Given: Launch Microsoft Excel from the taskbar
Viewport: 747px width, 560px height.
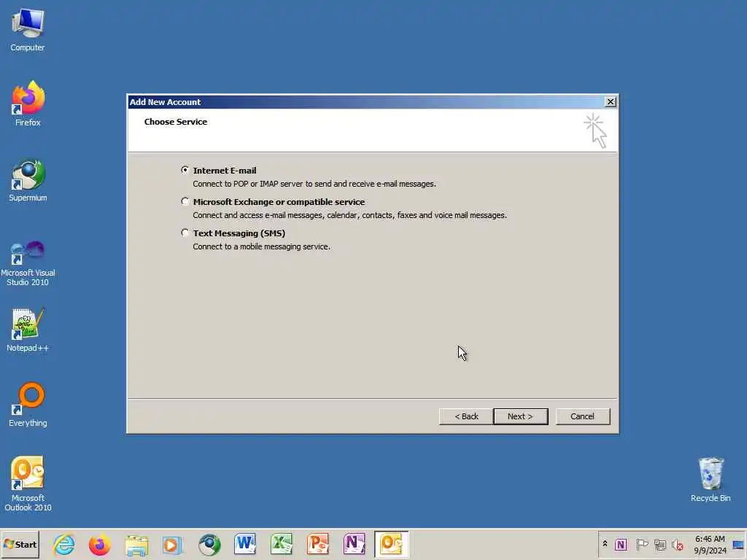Looking at the screenshot, I should click(x=282, y=544).
